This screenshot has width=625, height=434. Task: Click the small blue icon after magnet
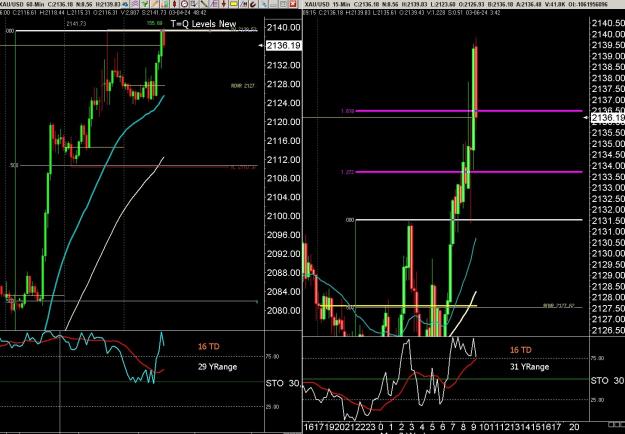tap(265, 4)
